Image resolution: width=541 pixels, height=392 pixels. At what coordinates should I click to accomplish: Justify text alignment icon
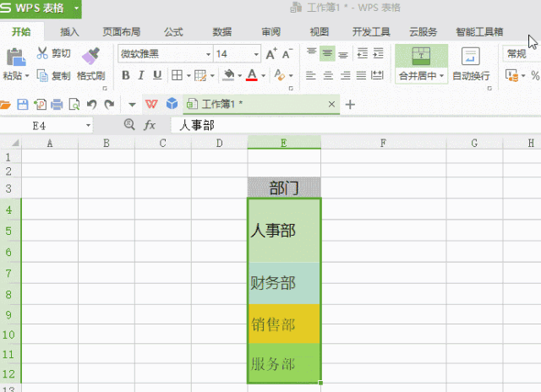361,75
